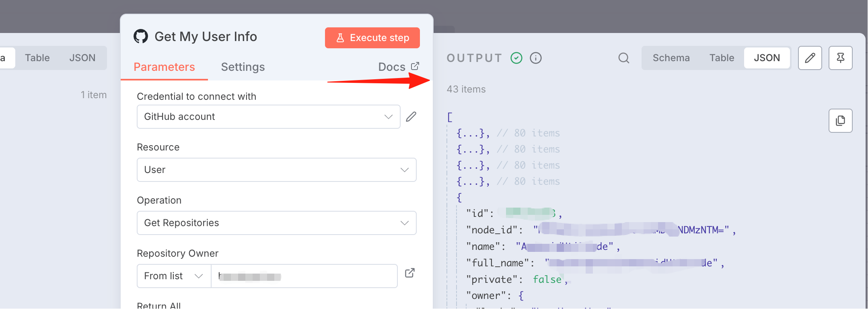The height and width of the screenshot is (309, 868).
Task: Click the Repository Owner value field
Action: coord(304,276)
